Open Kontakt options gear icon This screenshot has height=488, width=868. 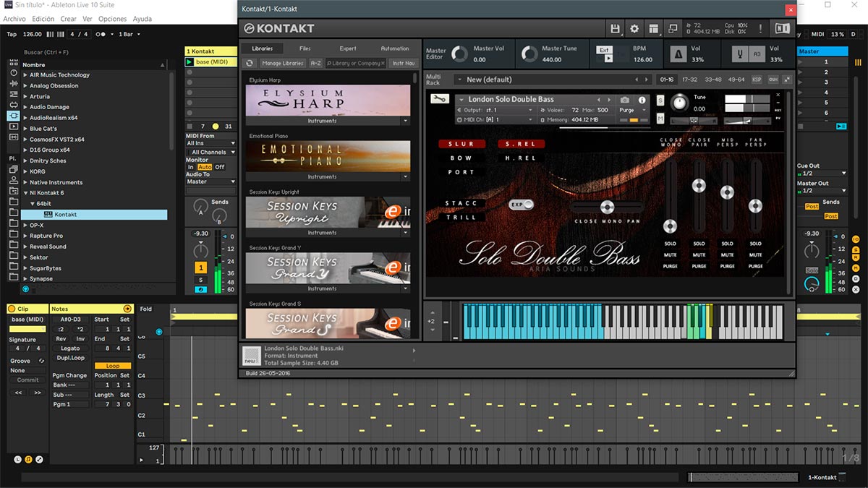point(634,29)
